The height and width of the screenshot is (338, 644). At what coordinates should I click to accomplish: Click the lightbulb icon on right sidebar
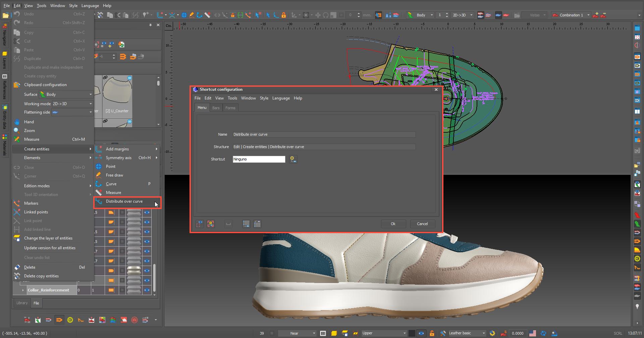pyautogui.click(x=637, y=307)
